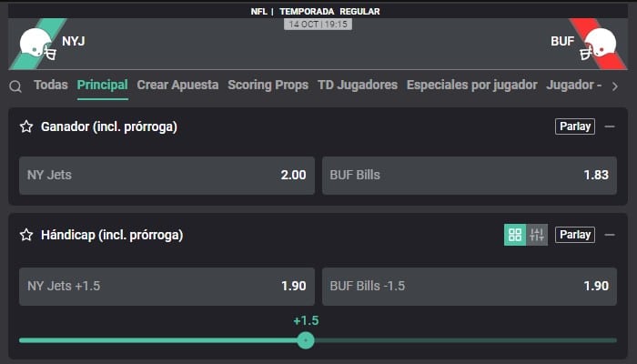The image size is (637, 364).
Task: Favorite the Ganador market with star
Action: pyautogui.click(x=26, y=126)
